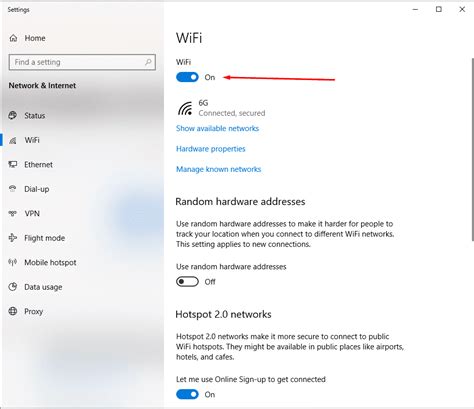Open the Home settings page
Image resolution: width=474 pixels, height=409 pixels.
(35, 38)
